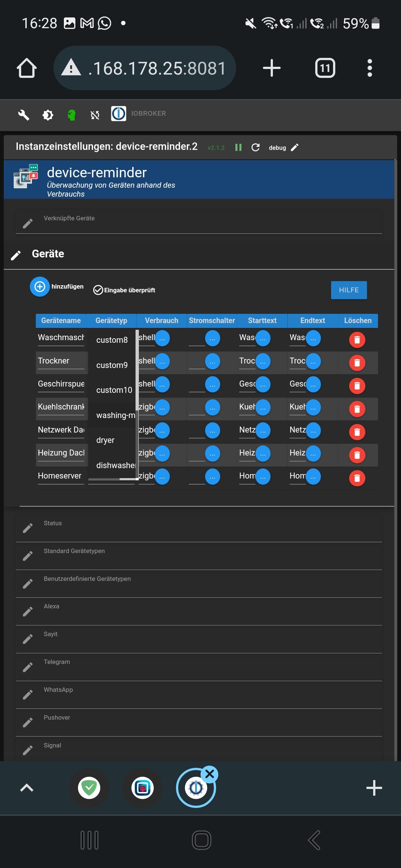This screenshot has height=868, width=401.
Task: Open Endtext picker for Heizung Dach row
Action: point(313,453)
